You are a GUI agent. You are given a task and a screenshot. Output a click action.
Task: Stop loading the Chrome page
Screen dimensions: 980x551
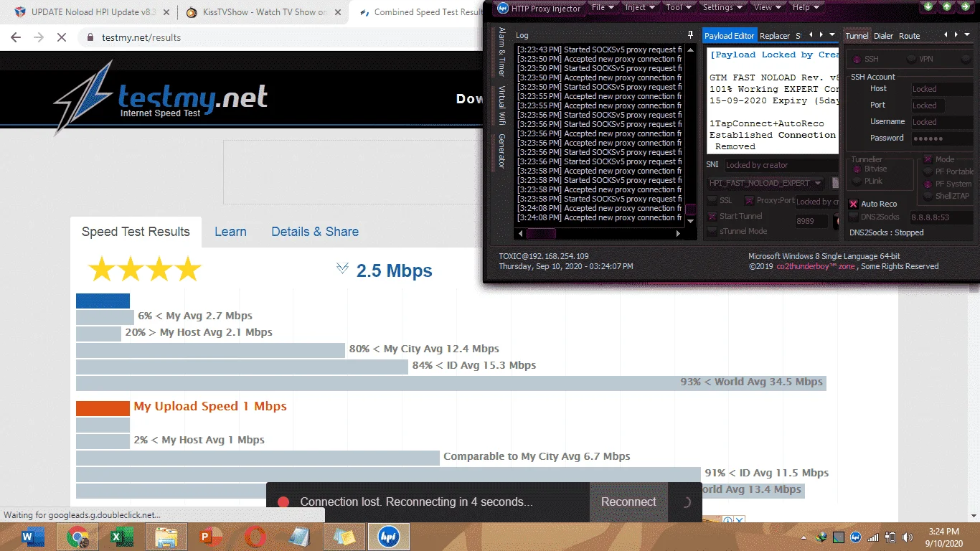coord(62,37)
